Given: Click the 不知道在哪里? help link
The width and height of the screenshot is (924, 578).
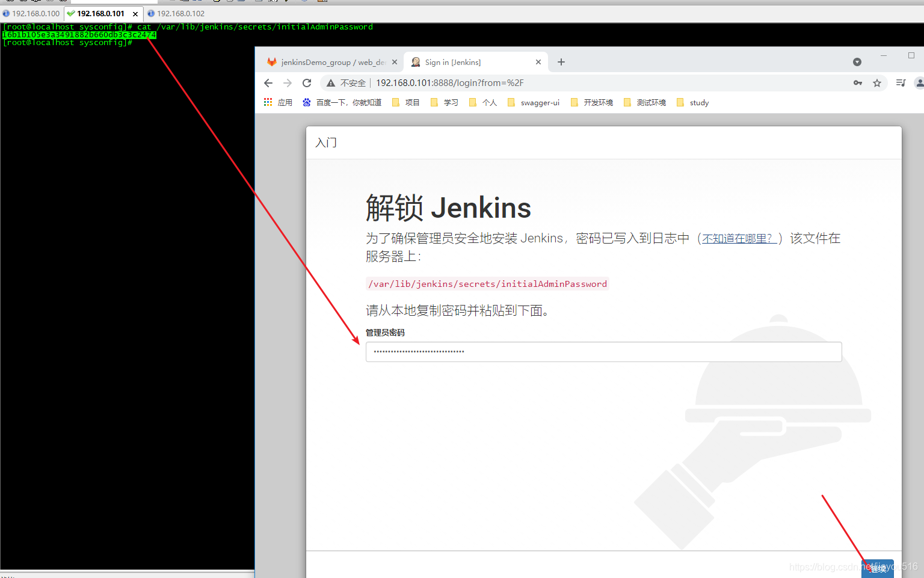Looking at the screenshot, I should click(741, 238).
